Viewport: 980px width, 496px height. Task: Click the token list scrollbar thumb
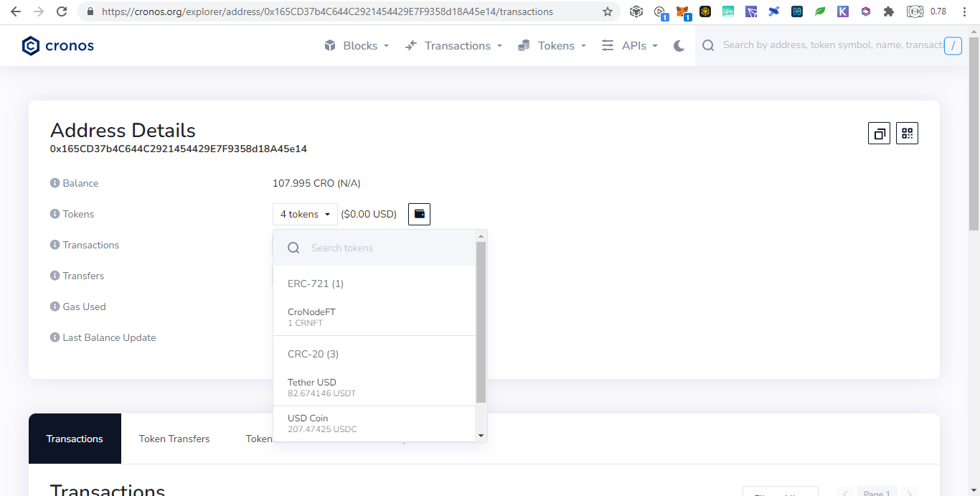(481, 322)
